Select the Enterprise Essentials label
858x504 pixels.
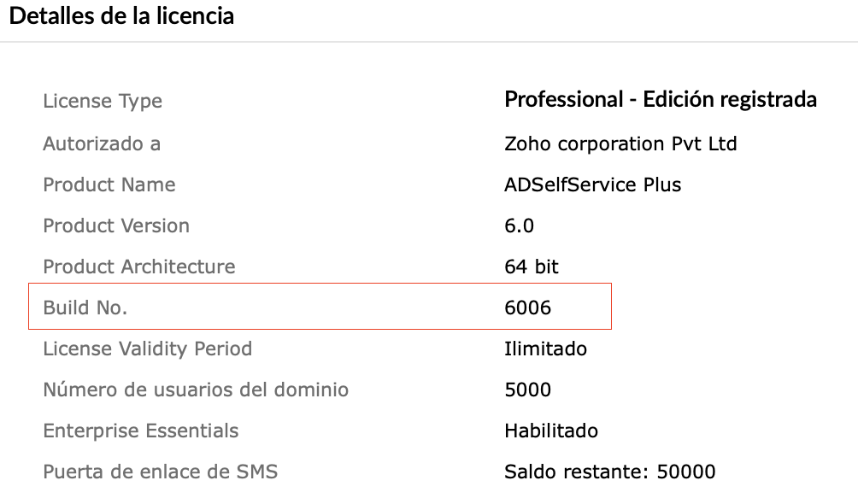pyautogui.click(x=141, y=431)
